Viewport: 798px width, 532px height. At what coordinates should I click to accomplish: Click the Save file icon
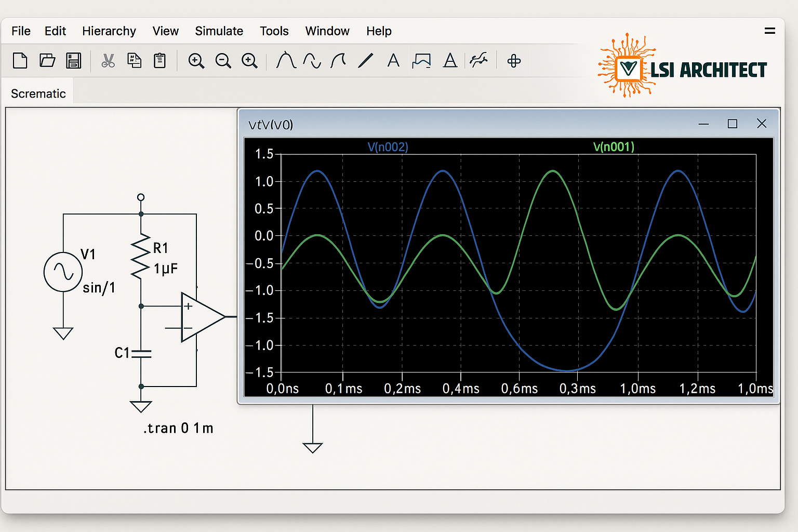coord(73,61)
